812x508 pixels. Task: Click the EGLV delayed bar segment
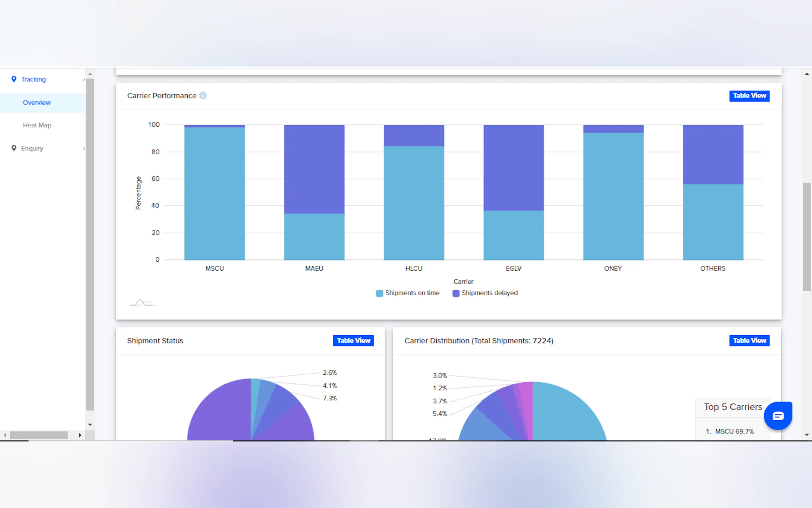[514, 168]
